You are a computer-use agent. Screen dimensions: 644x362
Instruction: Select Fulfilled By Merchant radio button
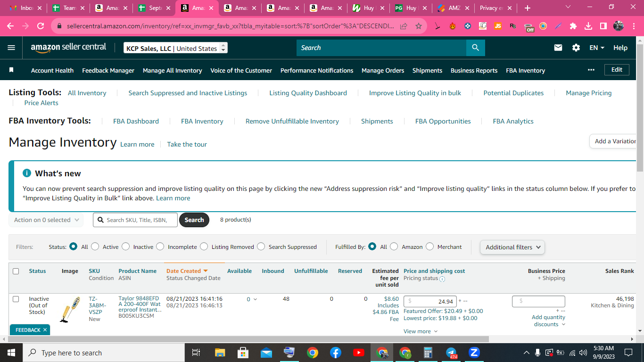click(430, 247)
